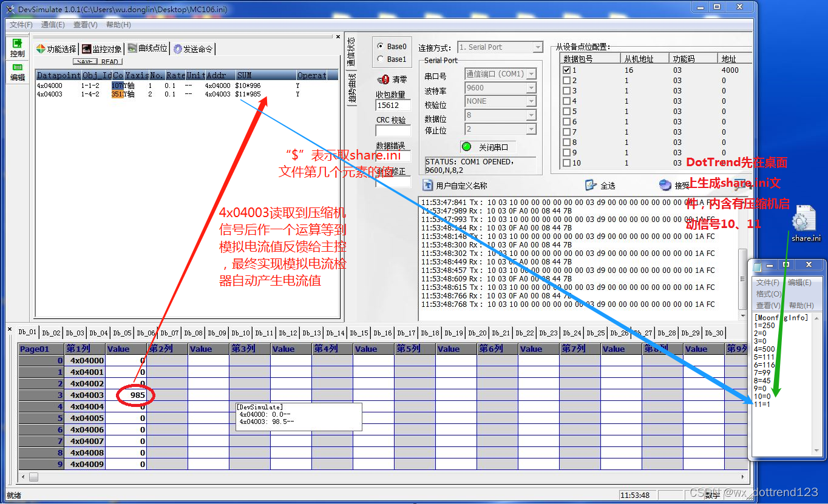Click the orange color cell of row 4x04003
The width and height of the screenshot is (828, 504).
(x=118, y=95)
